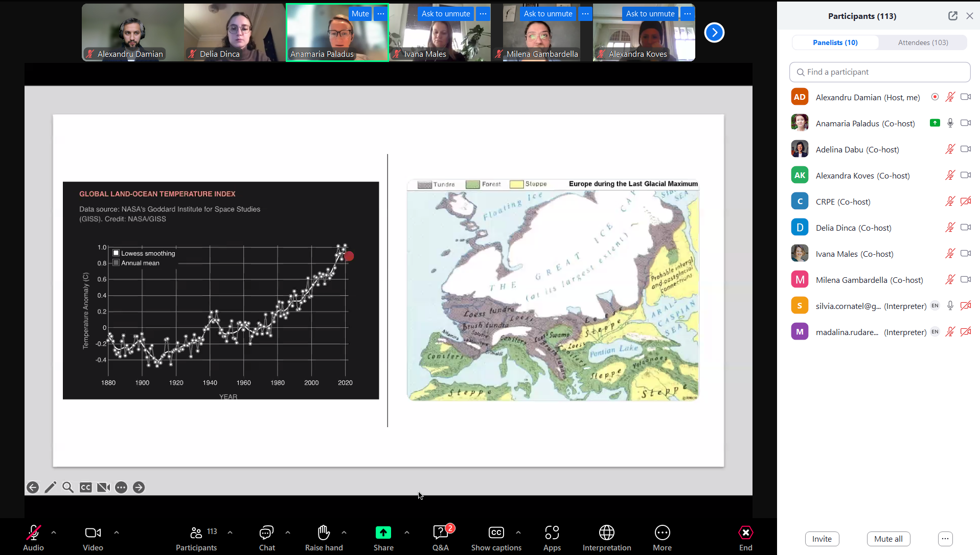This screenshot has width=980, height=555.
Task: Click the pen annotation icon below slide
Action: (50, 487)
